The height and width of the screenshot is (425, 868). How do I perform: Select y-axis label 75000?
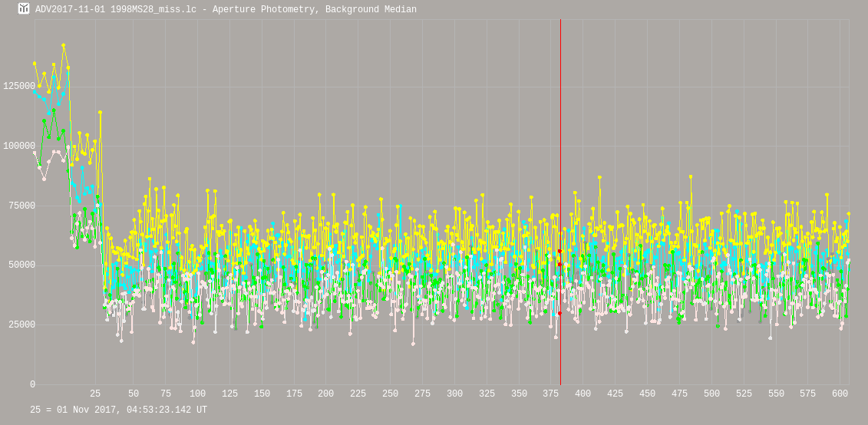tap(21, 206)
